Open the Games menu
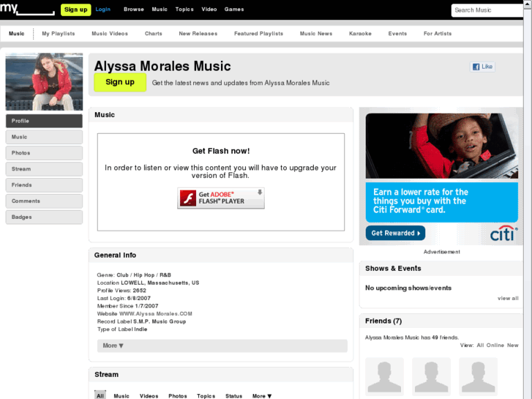This screenshot has width=532, height=399. point(234,10)
